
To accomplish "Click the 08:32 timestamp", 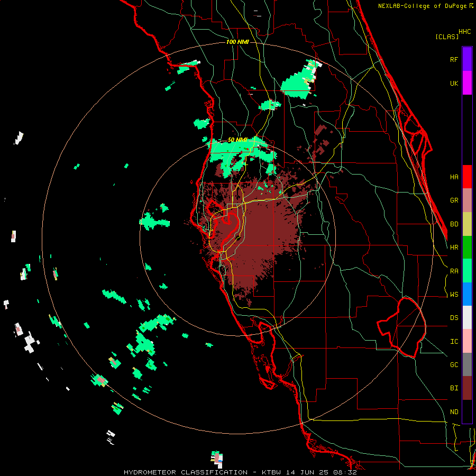I will tap(346, 472).
